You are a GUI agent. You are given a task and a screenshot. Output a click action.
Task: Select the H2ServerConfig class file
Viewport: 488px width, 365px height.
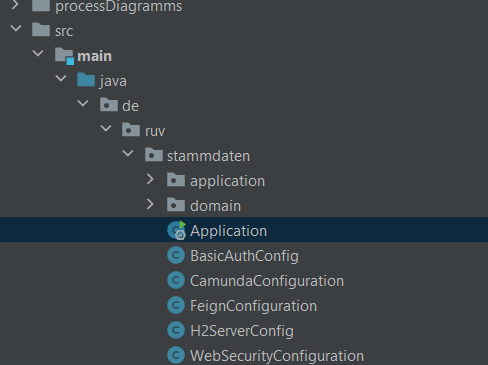242,331
